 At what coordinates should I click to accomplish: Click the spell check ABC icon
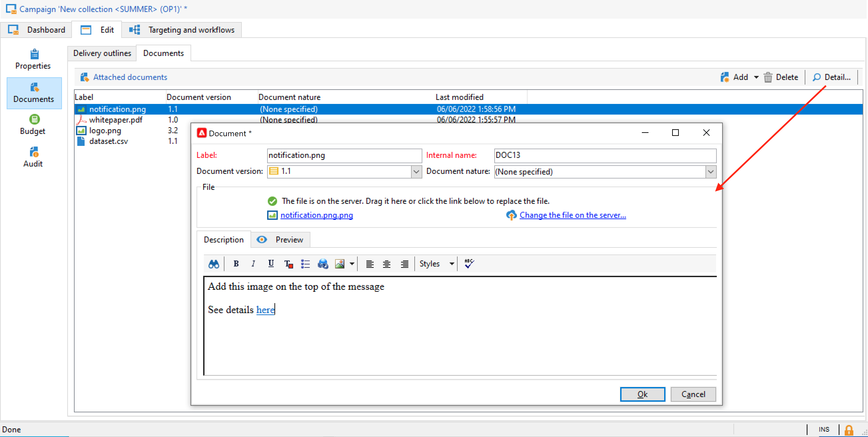click(x=469, y=264)
